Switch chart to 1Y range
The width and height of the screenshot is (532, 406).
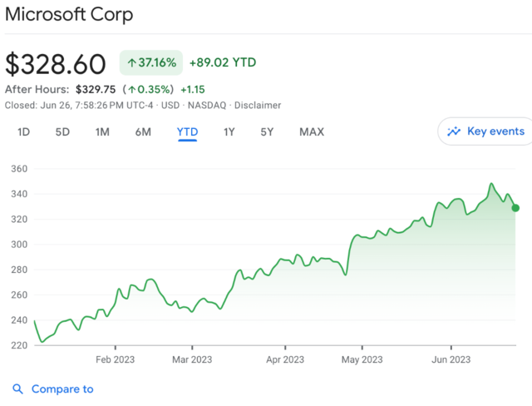tap(229, 132)
